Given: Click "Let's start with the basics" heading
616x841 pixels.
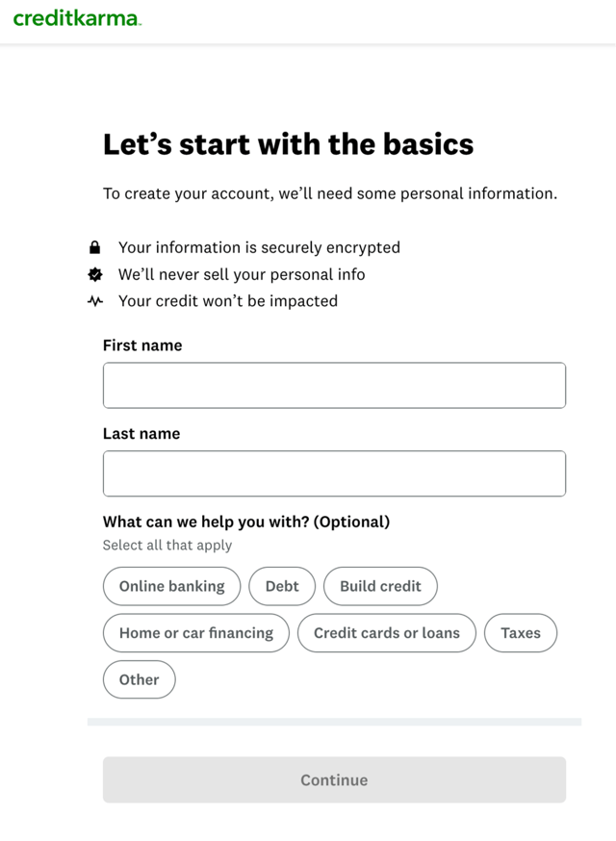Looking at the screenshot, I should (288, 144).
